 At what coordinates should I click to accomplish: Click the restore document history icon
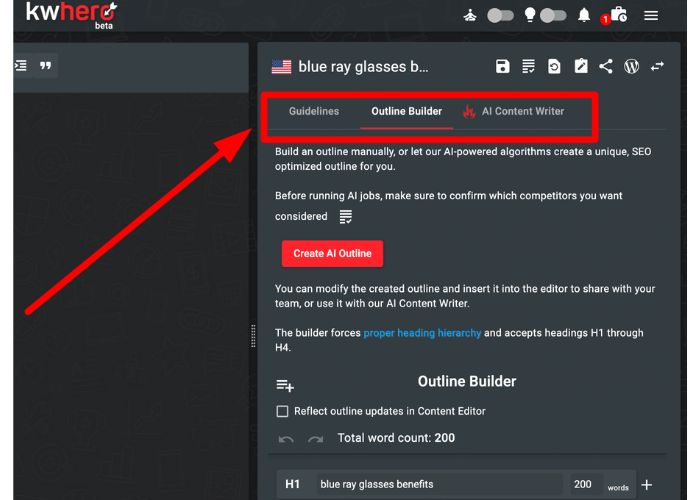tap(554, 67)
